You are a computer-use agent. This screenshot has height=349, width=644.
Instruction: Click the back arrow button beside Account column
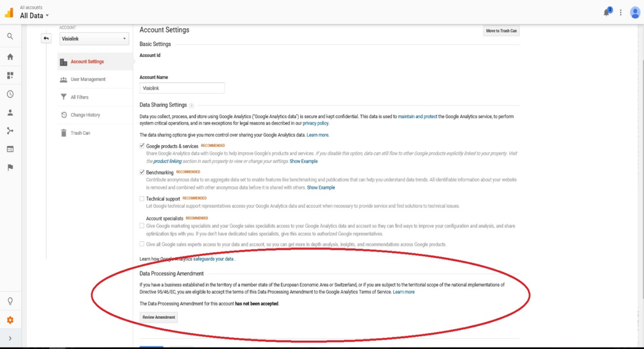[x=46, y=38]
